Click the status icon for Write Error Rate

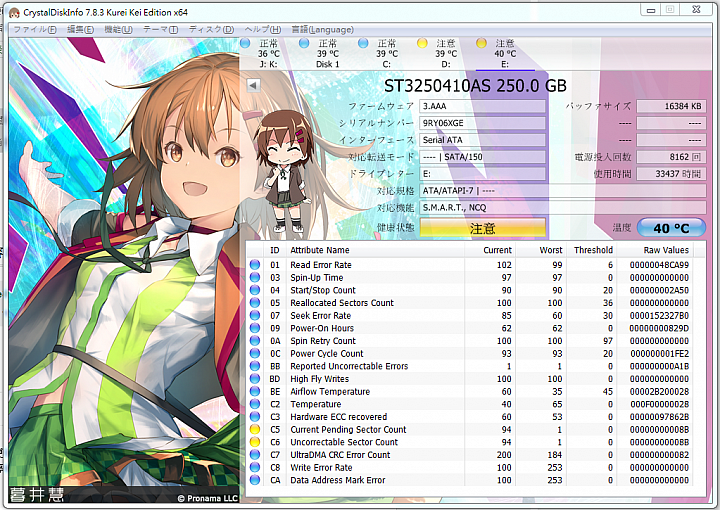tap(254, 467)
